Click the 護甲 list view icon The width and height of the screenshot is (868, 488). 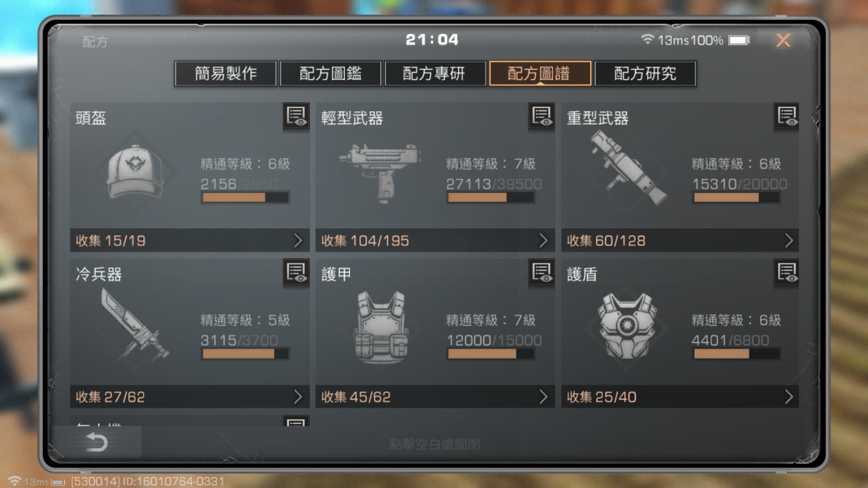pos(541,272)
